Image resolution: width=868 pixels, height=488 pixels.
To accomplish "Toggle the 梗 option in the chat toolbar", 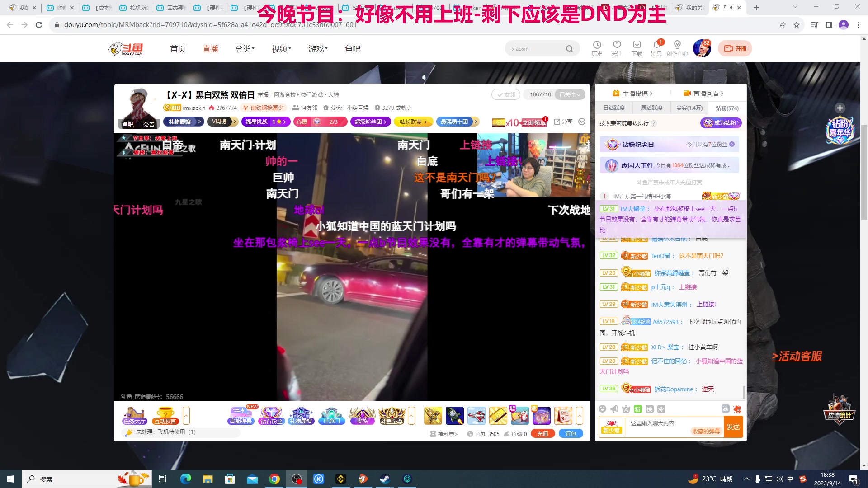I will [x=649, y=409].
